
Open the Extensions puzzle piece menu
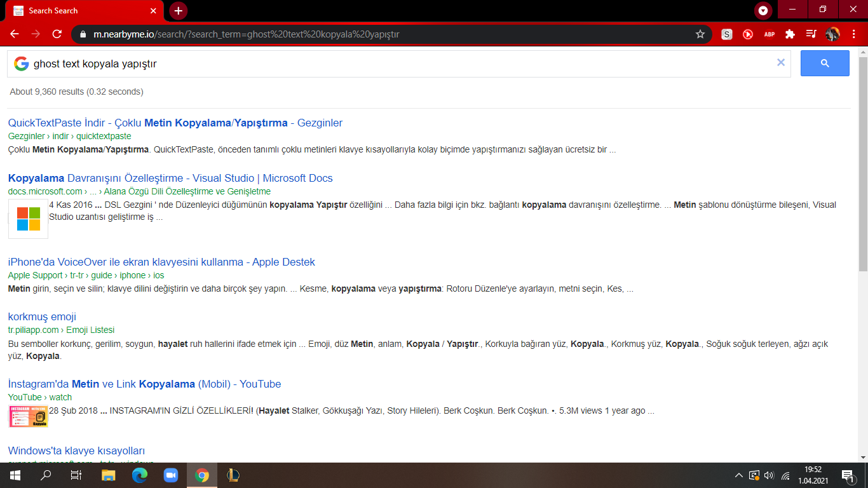(x=790, y=34)
